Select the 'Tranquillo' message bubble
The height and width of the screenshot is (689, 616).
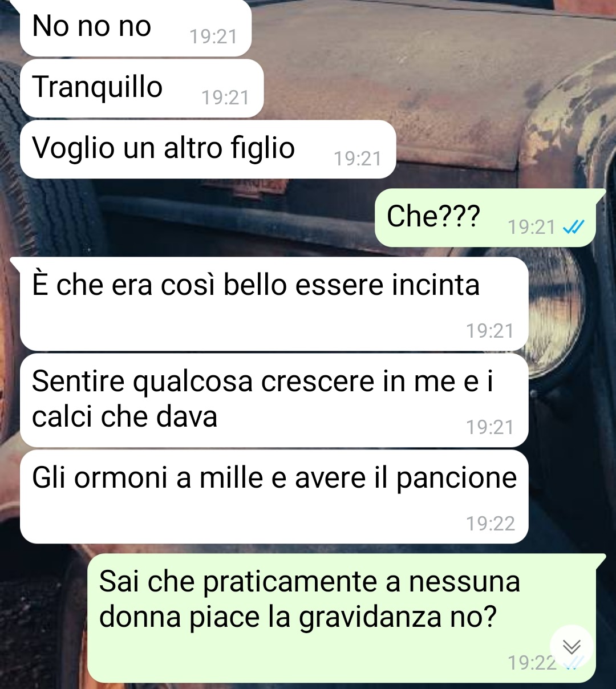pyautogui.click(x=141, y=89)
